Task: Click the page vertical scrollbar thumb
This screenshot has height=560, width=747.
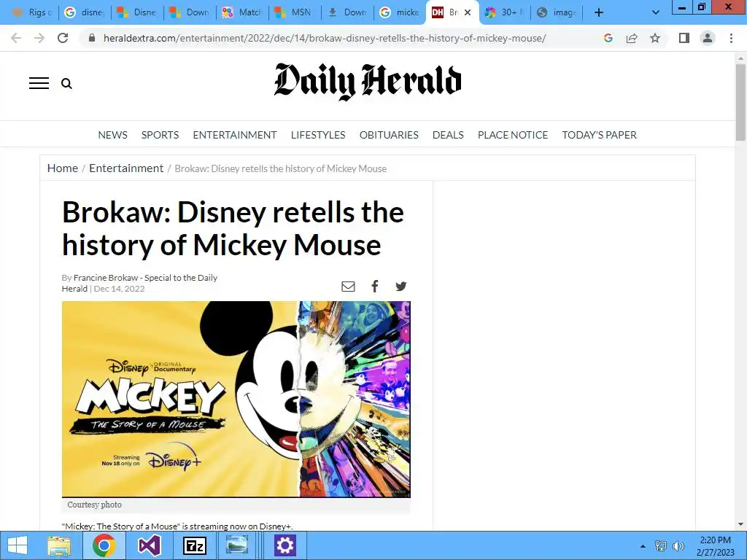Action: pos(740,102)
